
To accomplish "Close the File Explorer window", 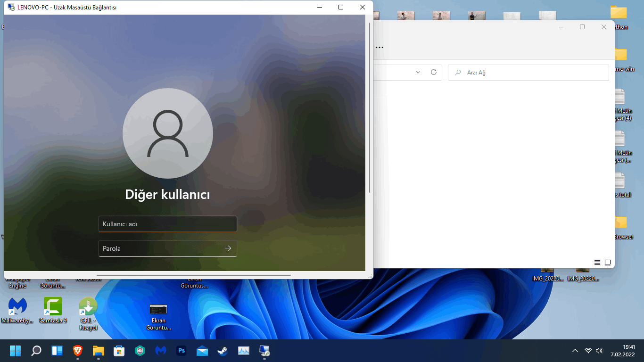I will [604, 27].
